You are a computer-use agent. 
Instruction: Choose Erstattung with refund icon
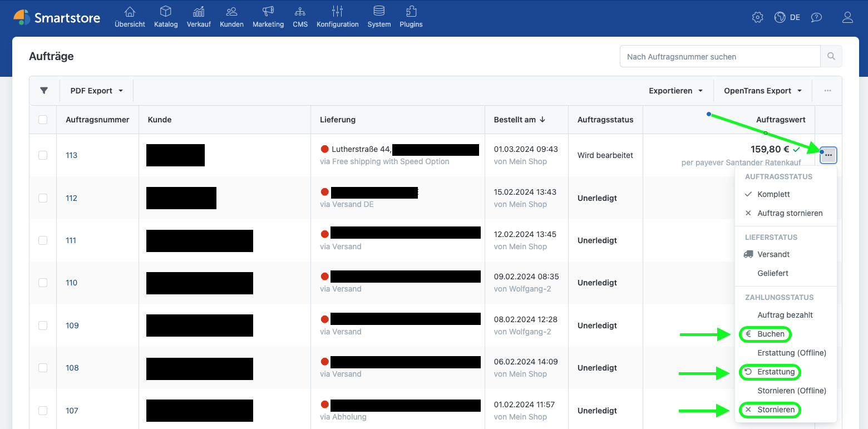coord(786,372)
